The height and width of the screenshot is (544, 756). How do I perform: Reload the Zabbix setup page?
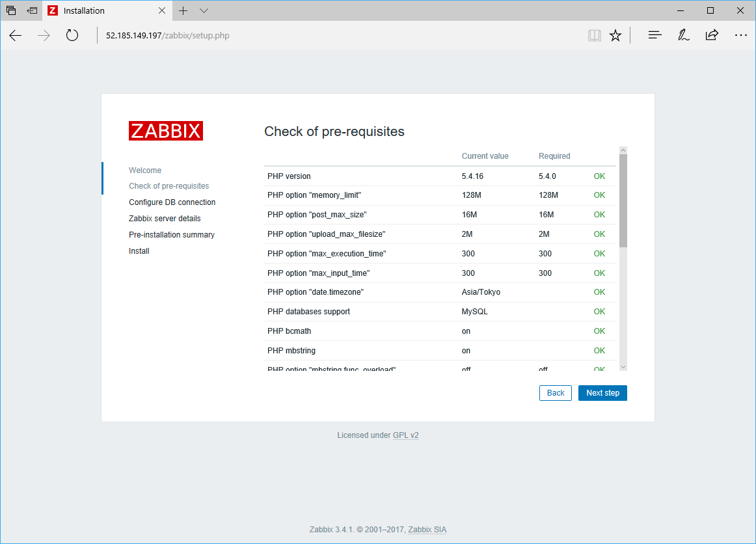click(x=72, y=36)
